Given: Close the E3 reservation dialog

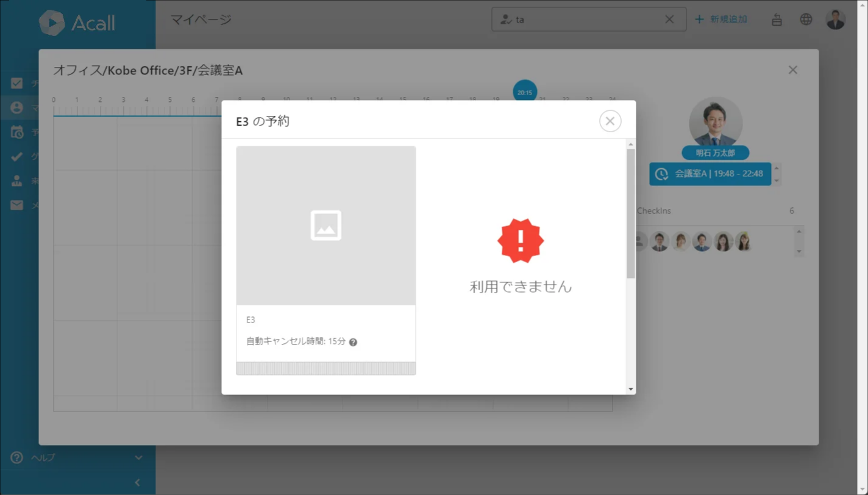Looking at the screenshot, I should (x=610, y=121).
